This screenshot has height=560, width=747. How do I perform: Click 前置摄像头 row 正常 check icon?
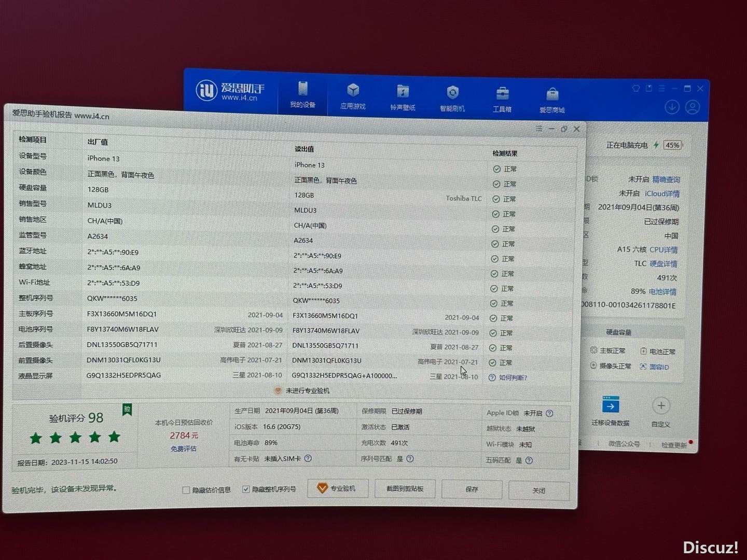pyautogui.click(x=493, y=363)
